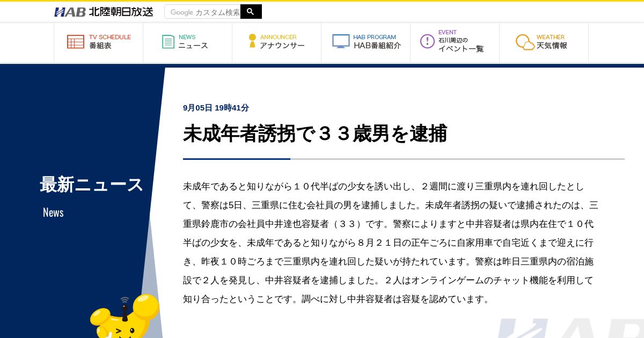Click the event exclamation circle icon
Image resolution: width=644 pixels, height=338 pixels.
click(x=427, y=41)
